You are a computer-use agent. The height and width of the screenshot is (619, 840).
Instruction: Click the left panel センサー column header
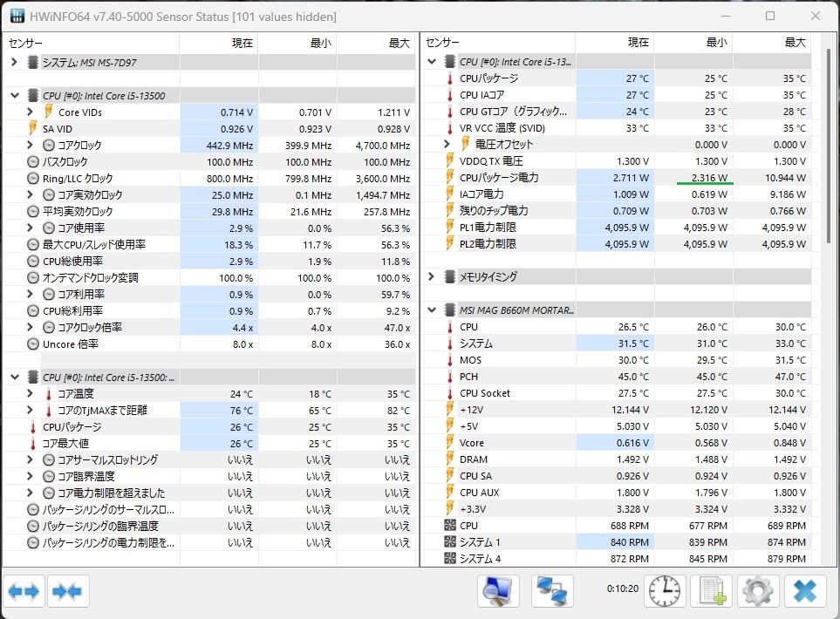[92, 43]
